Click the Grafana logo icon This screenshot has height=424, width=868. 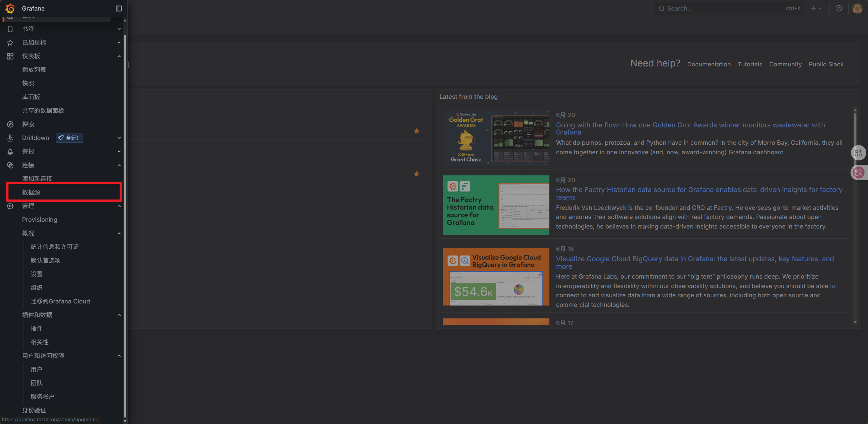pyautogui.click(x=10, y=8)
